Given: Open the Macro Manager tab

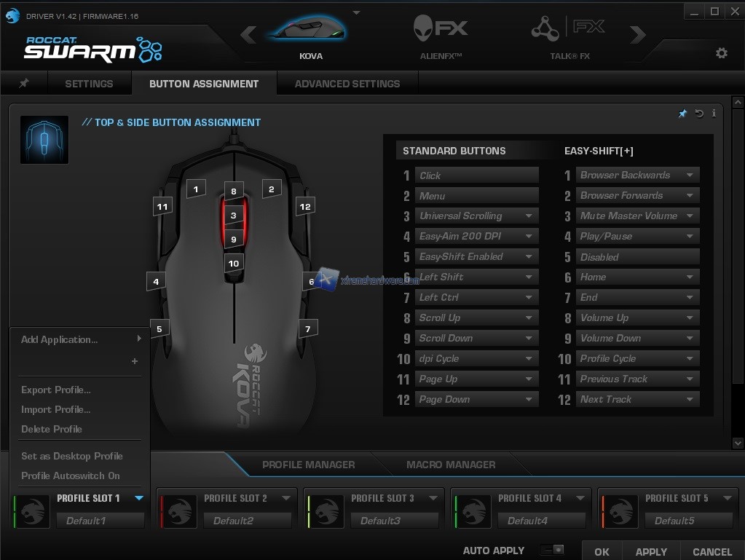Looking at the screenshot, I should pos(450,465).
